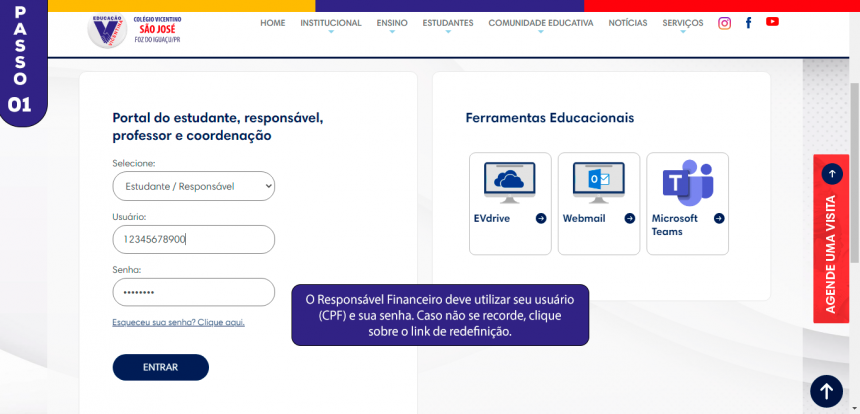The image size is (860, 414).
Task: Click the EVdrive cloud monitor icon
Action: pos(510,183)
